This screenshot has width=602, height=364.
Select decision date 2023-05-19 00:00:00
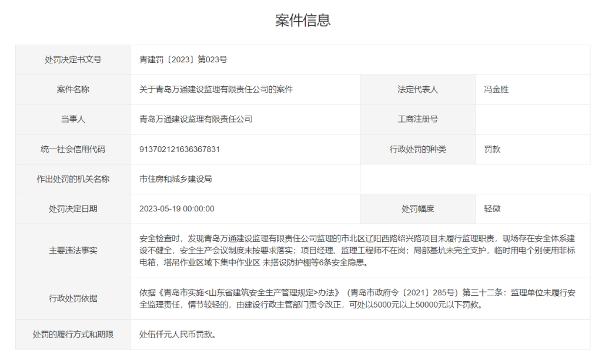tap(176, 208)
